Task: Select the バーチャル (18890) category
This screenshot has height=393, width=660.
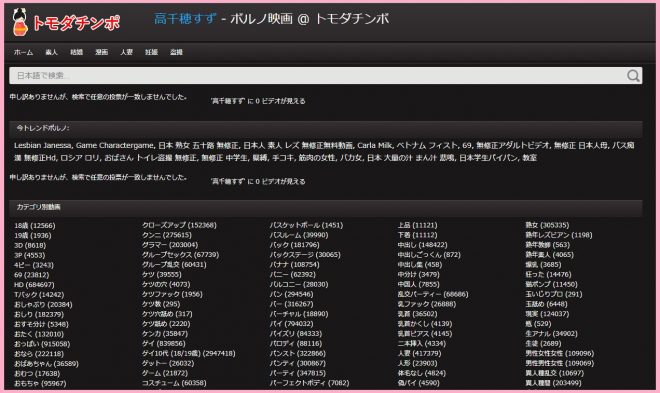Action: click(298, 314)
